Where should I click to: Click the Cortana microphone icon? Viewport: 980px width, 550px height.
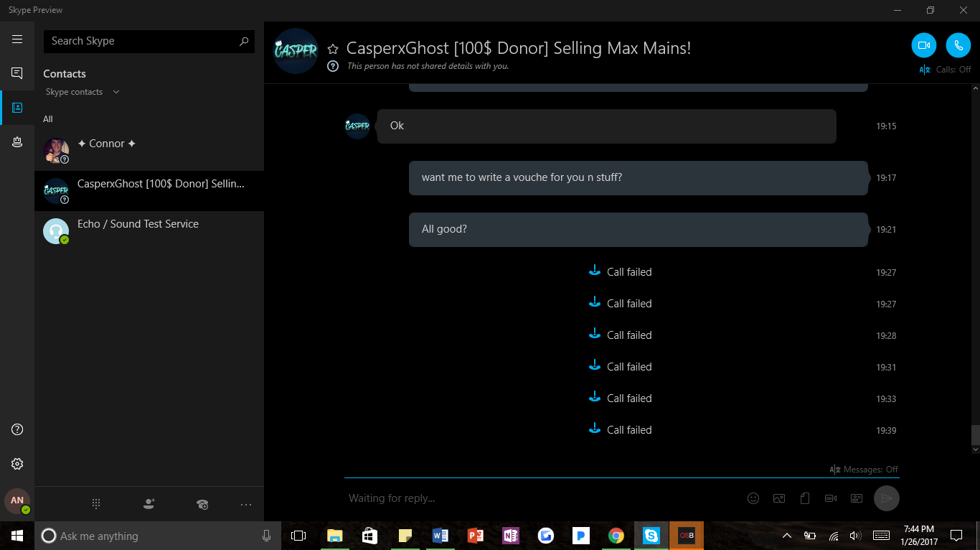click(x=266, y=536)
